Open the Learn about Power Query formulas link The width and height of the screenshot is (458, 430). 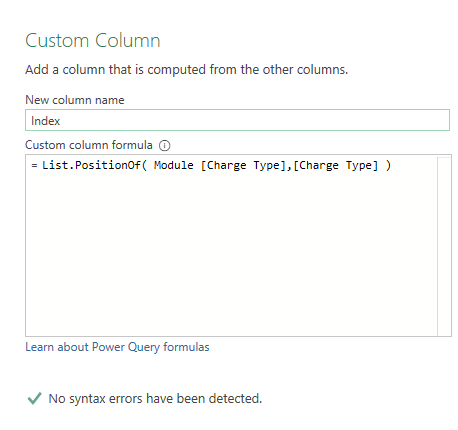tap(117, 347)
